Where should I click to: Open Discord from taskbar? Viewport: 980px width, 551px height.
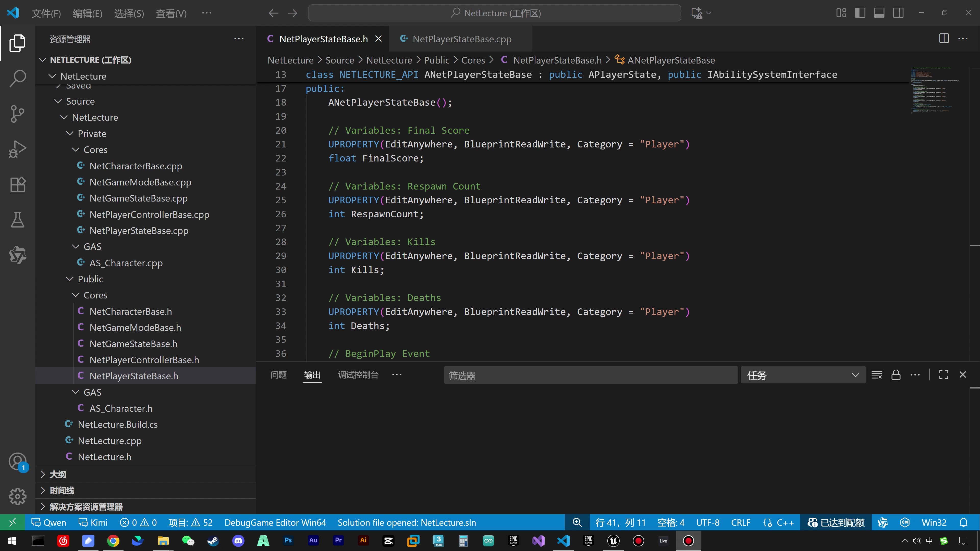point(238,541)
